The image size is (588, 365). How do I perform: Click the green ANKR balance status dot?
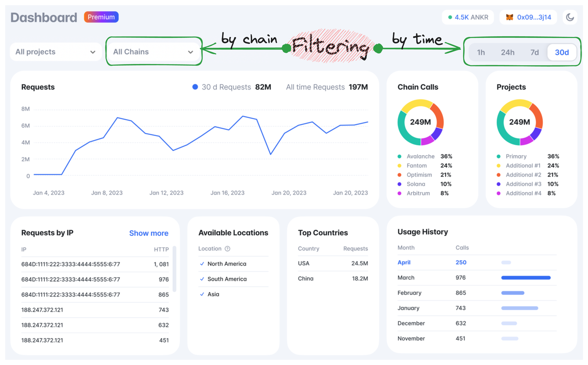point(450,17)
